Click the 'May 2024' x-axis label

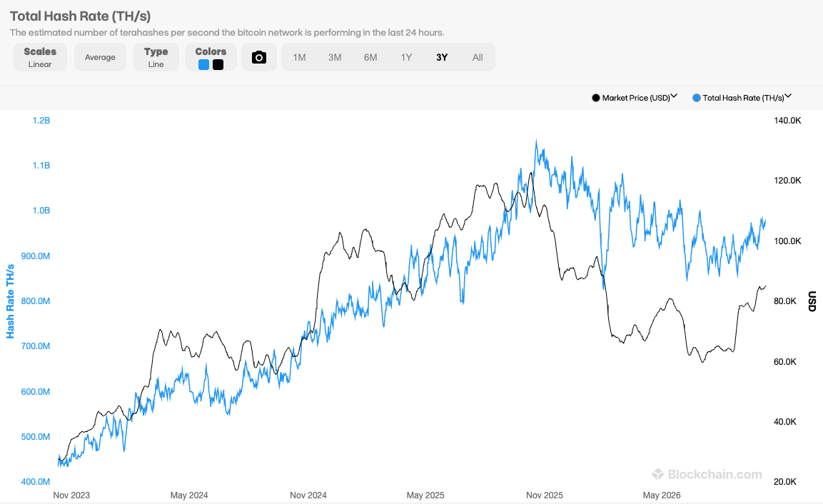[x=189, y=495]
